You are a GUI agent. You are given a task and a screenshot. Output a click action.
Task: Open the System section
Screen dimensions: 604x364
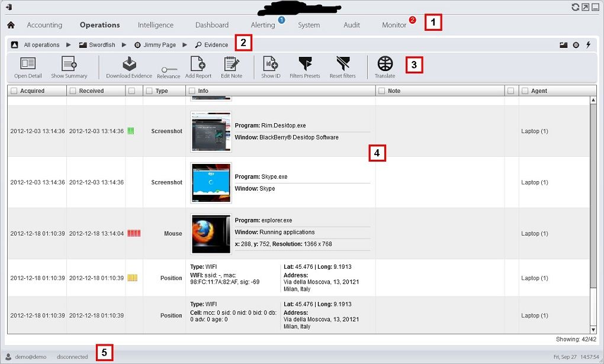tap(309, 25)
